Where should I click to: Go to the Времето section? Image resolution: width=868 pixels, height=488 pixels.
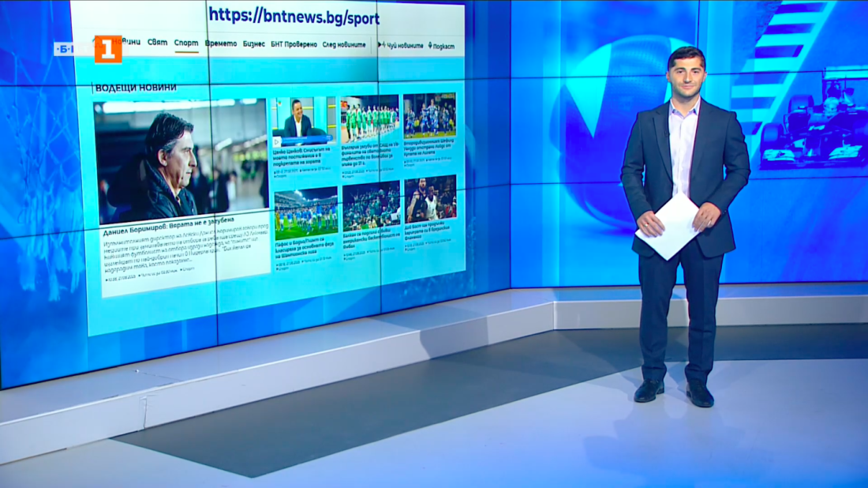click(221, 43)
